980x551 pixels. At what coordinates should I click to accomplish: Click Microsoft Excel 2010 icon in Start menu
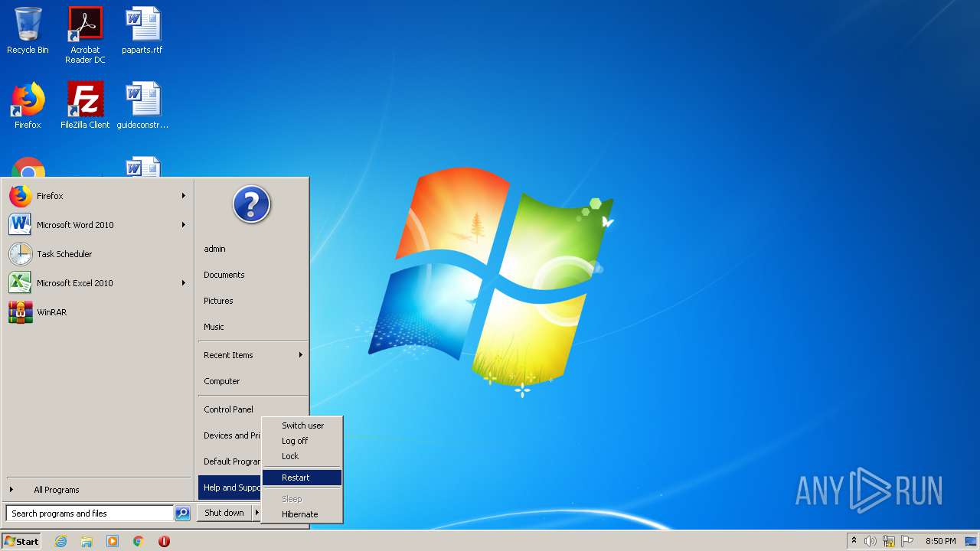pos(21,283)
